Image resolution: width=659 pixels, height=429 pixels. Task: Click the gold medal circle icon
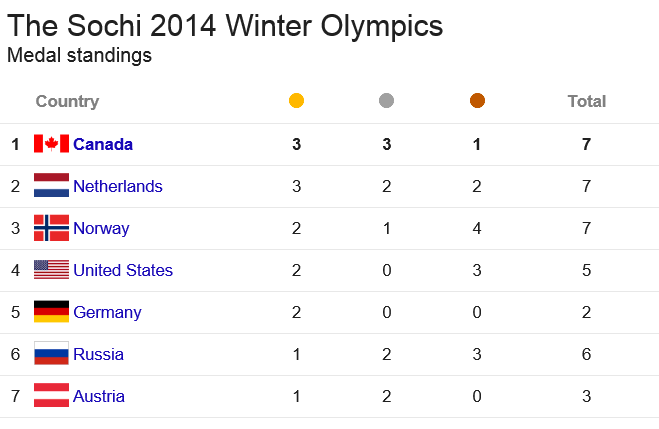tap(296, 101)
